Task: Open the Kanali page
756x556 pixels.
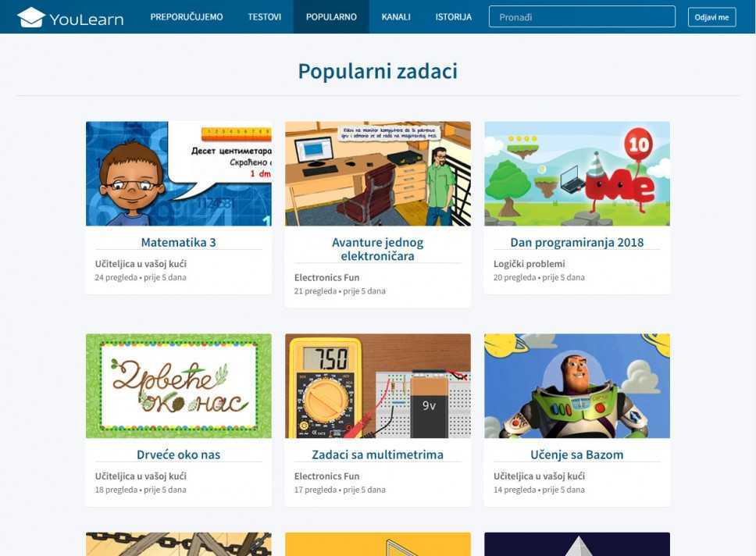Action: click(396, 17)
